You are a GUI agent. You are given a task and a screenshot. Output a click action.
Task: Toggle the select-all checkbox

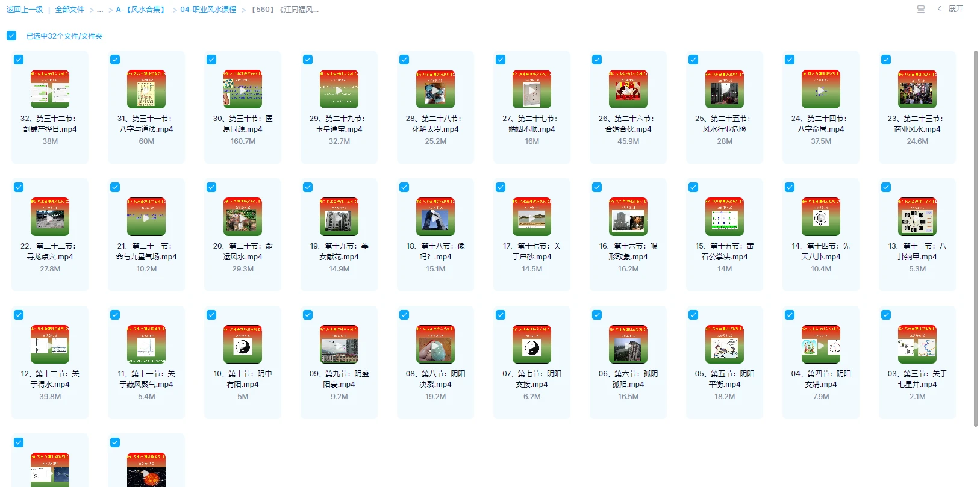11,36
